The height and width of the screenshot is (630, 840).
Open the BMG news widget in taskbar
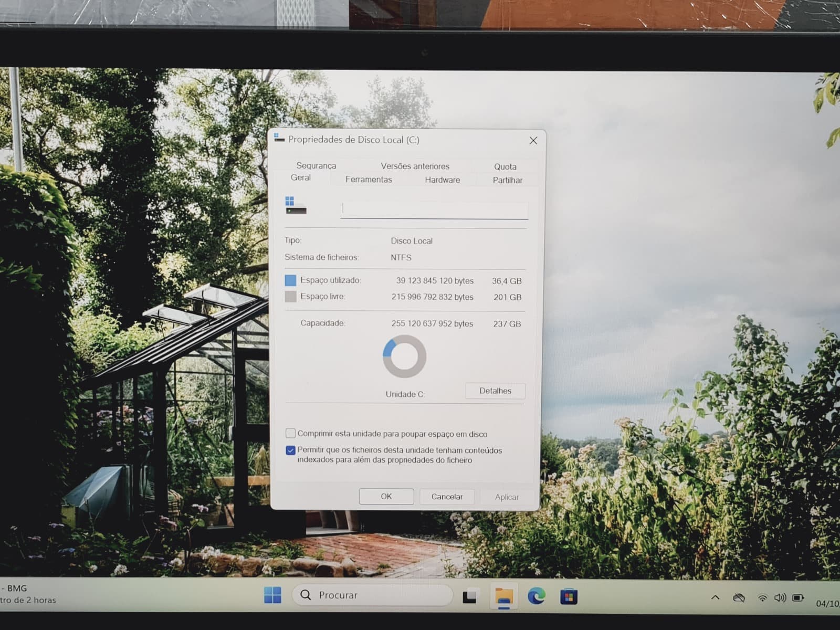pos(28,594)
